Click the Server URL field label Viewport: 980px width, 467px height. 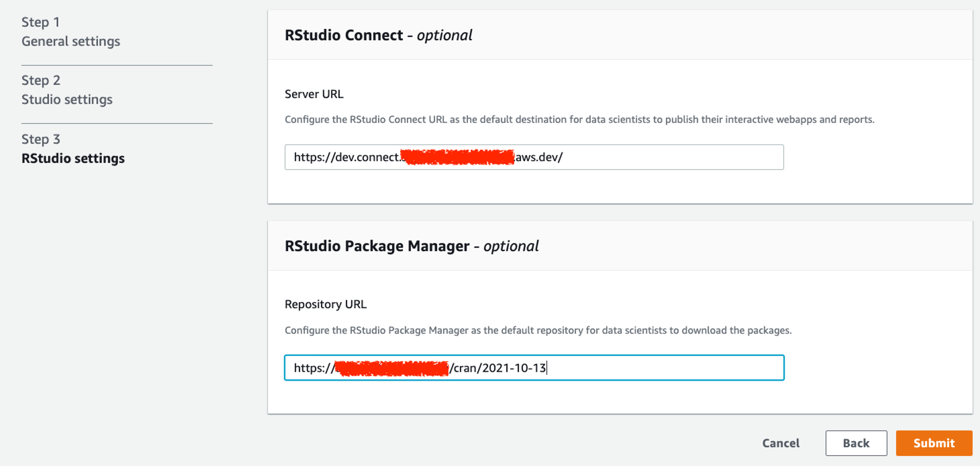314,94
